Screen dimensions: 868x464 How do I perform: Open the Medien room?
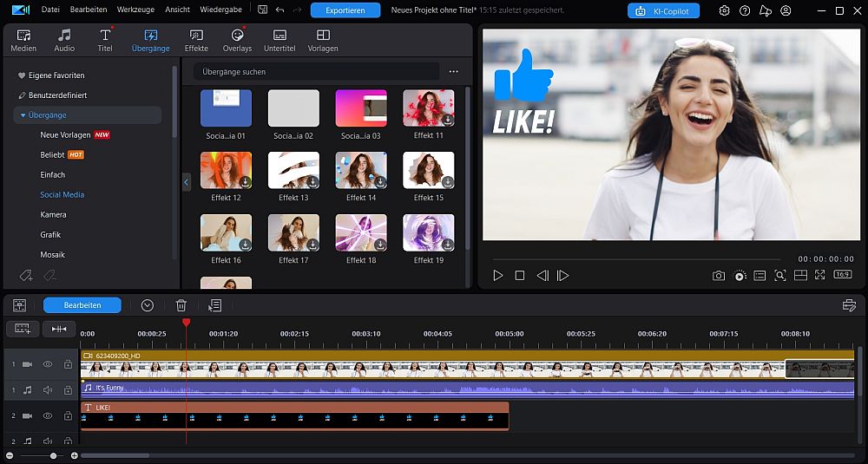coord(23,41)
